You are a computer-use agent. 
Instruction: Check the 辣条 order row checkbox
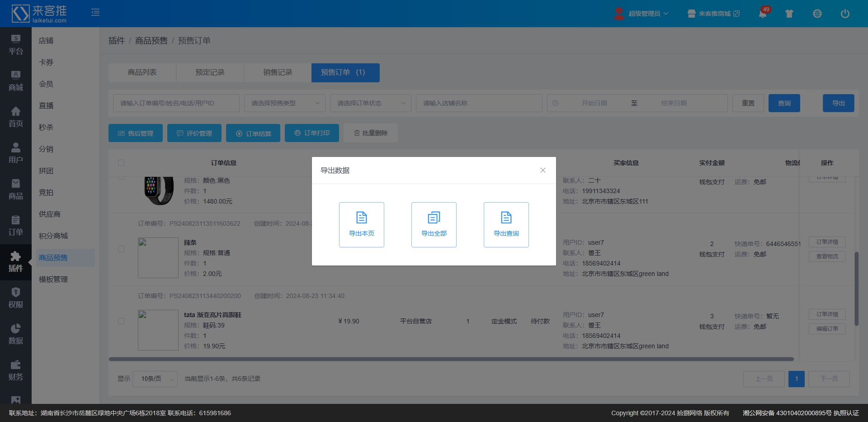pos(121,249)
